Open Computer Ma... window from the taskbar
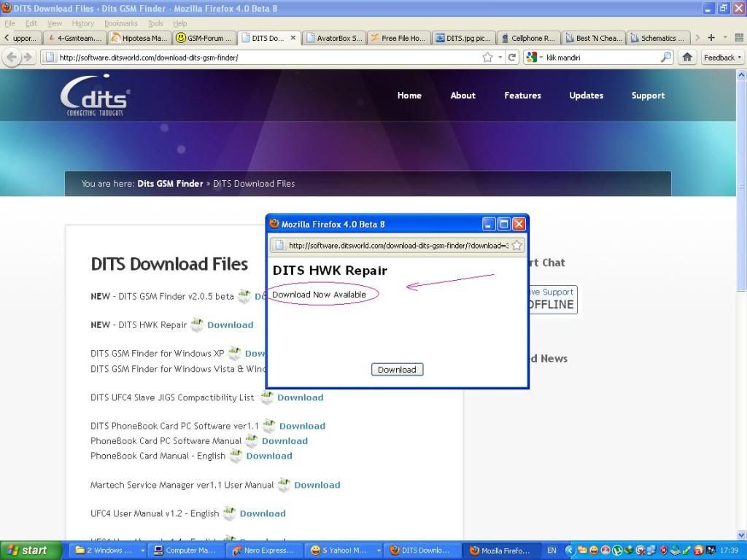Screen dimensions: 747x560 pyautogui.click(x=187, y=551)
